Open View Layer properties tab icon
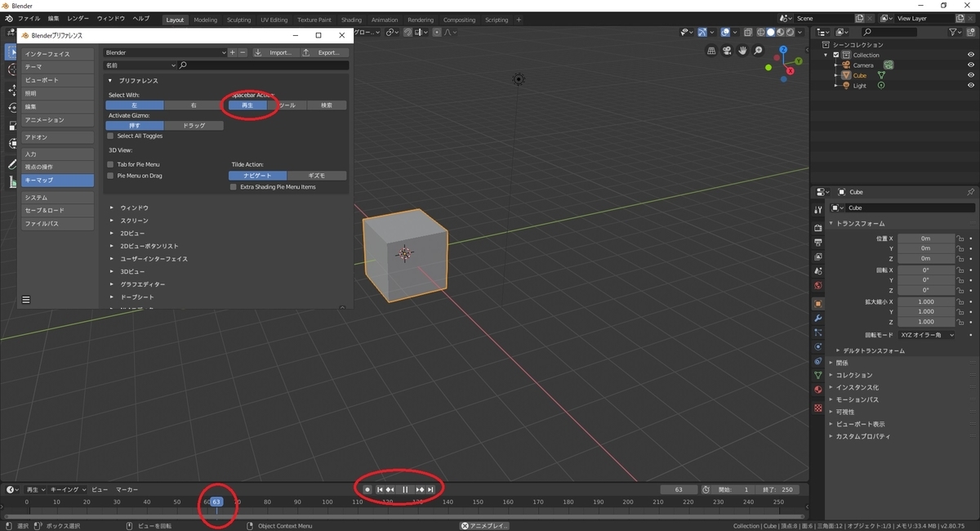 (818, 257)
